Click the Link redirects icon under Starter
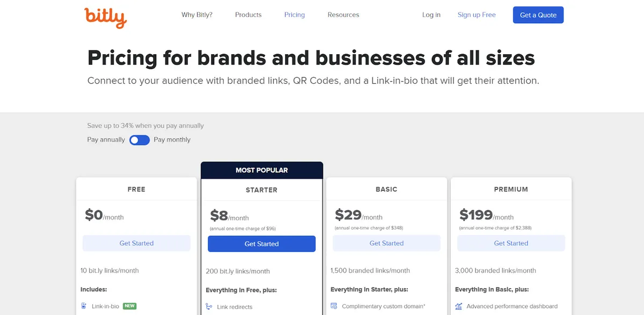This screenshot has width=644, height=315. point(209,307)
